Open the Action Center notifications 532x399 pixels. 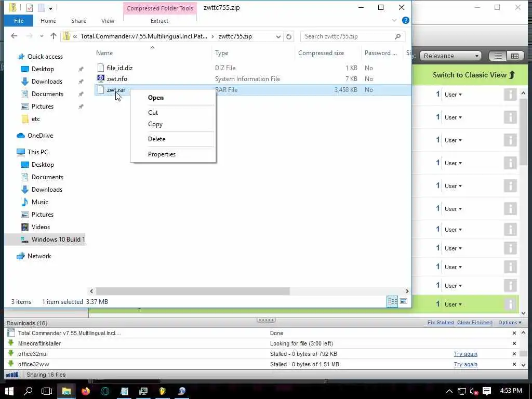[486, 391]
